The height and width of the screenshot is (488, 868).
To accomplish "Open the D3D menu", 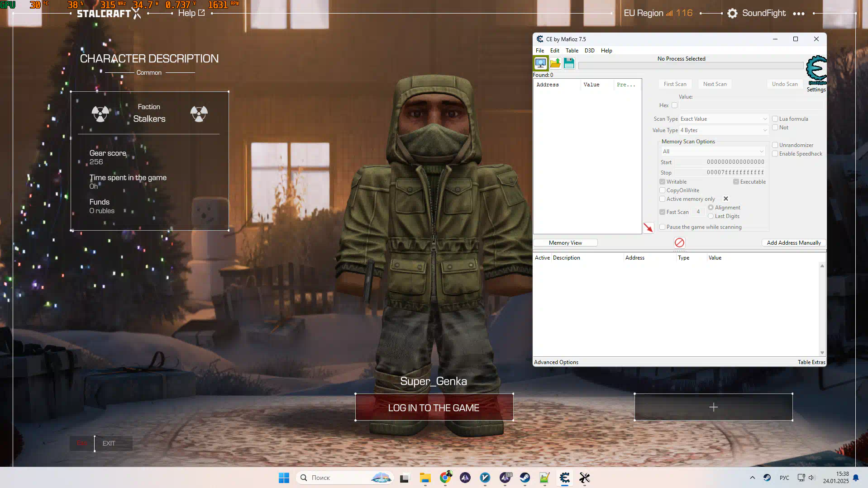I will click(590, 51).
